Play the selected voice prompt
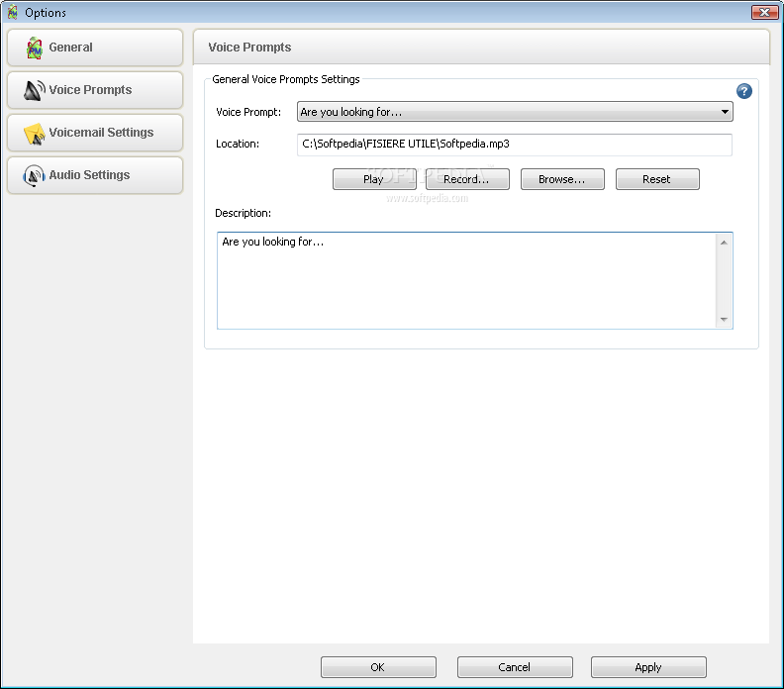The image size is (784, 689). tap(374, 179)
